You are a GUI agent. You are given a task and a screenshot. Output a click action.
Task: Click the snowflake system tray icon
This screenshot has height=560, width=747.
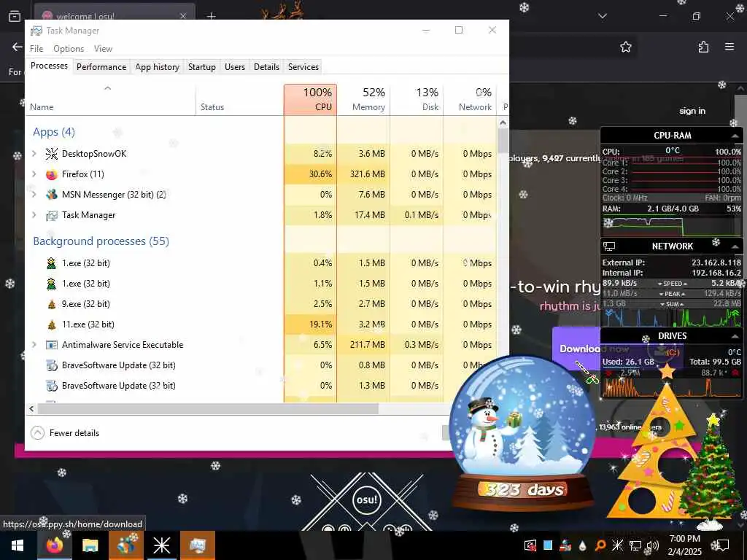click(x=617, y=545)
